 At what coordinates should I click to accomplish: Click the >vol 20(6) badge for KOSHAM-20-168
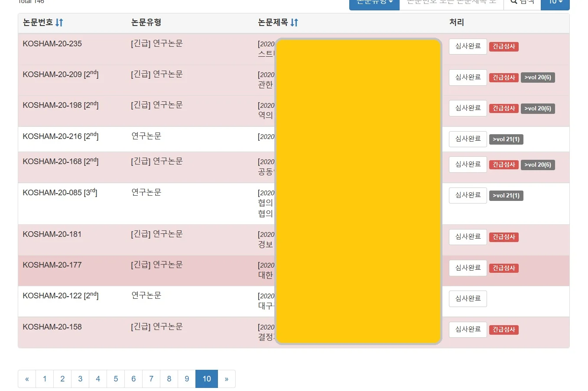tap(538, 165)
